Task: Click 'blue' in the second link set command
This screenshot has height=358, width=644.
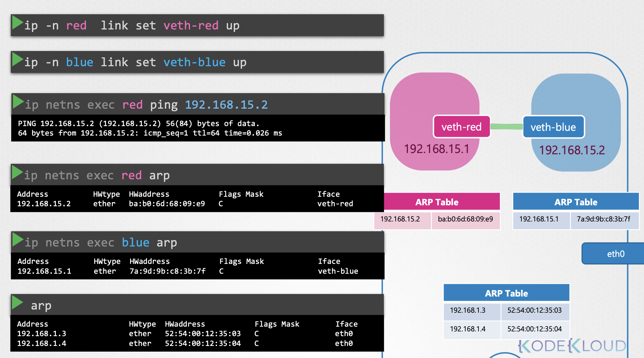Action: click(80, 62)
